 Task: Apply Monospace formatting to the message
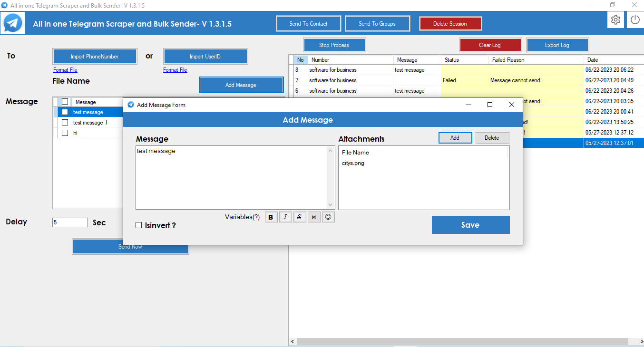click(313, 217)
